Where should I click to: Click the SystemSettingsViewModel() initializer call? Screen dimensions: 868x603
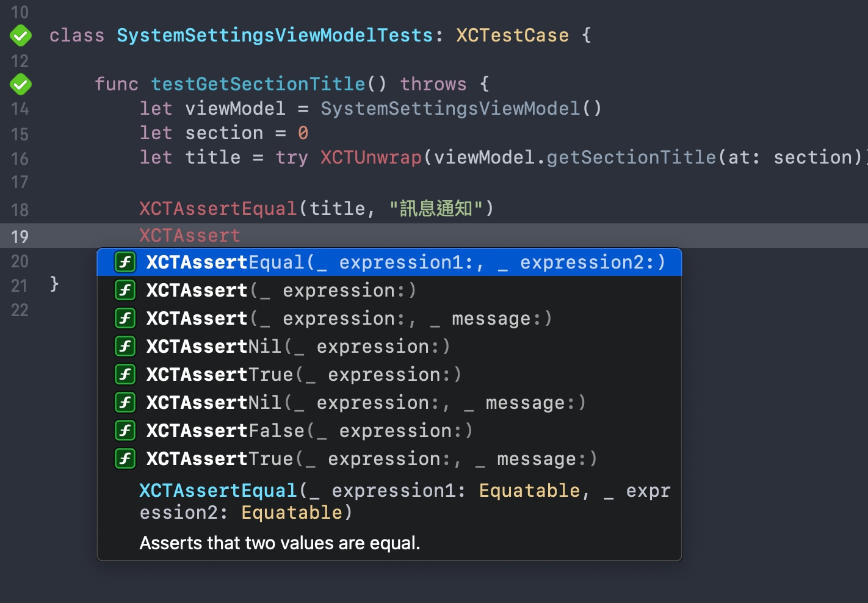461,109
